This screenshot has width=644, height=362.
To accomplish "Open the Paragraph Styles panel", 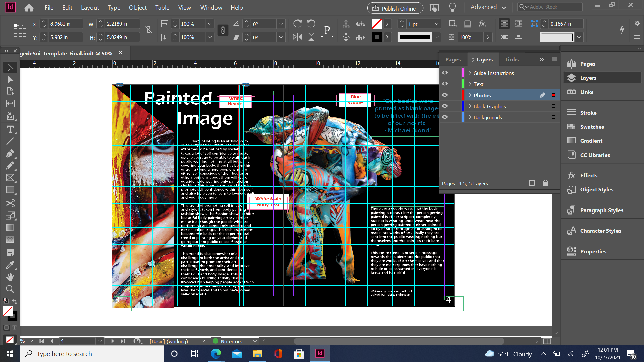I will pyautogui.click(x=601, y=210).
